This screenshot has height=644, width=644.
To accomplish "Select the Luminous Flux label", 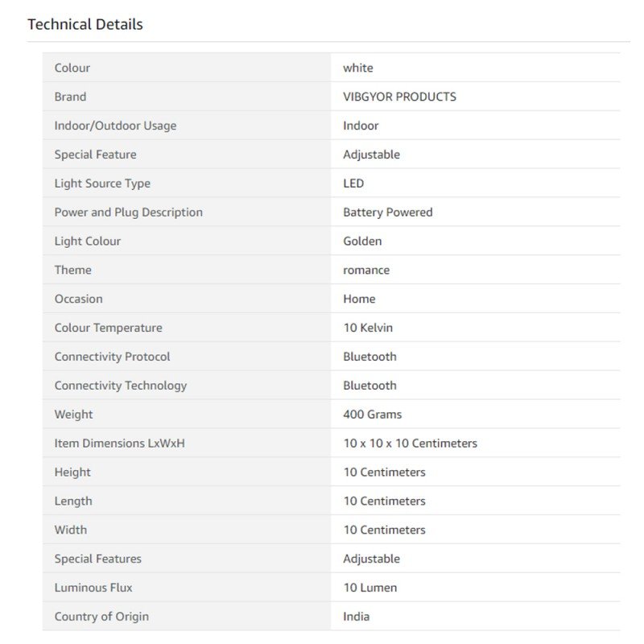I will point(93,588).
